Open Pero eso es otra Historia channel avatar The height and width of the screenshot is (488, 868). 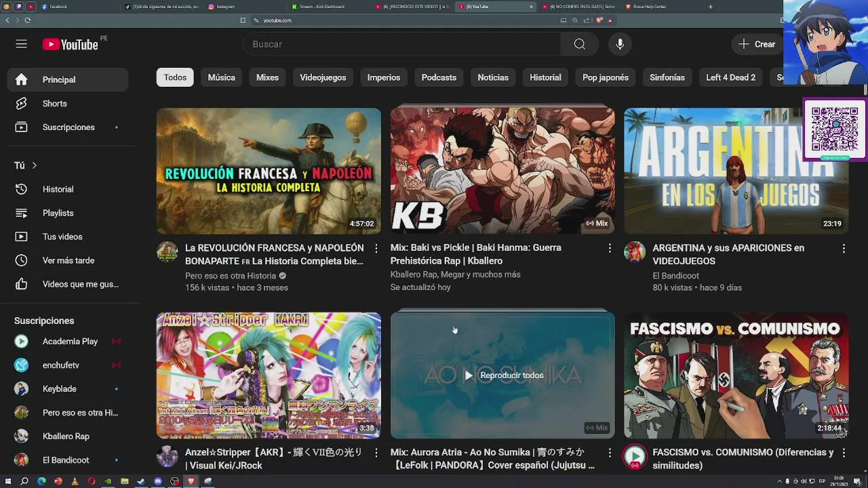coord(167,252)
